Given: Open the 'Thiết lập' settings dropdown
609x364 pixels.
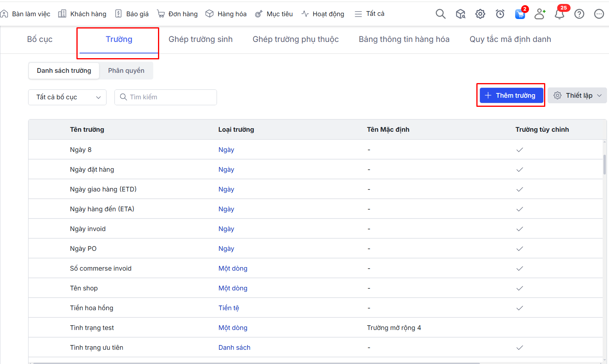Looking at the screenshot, I should [x=577, y=95].
